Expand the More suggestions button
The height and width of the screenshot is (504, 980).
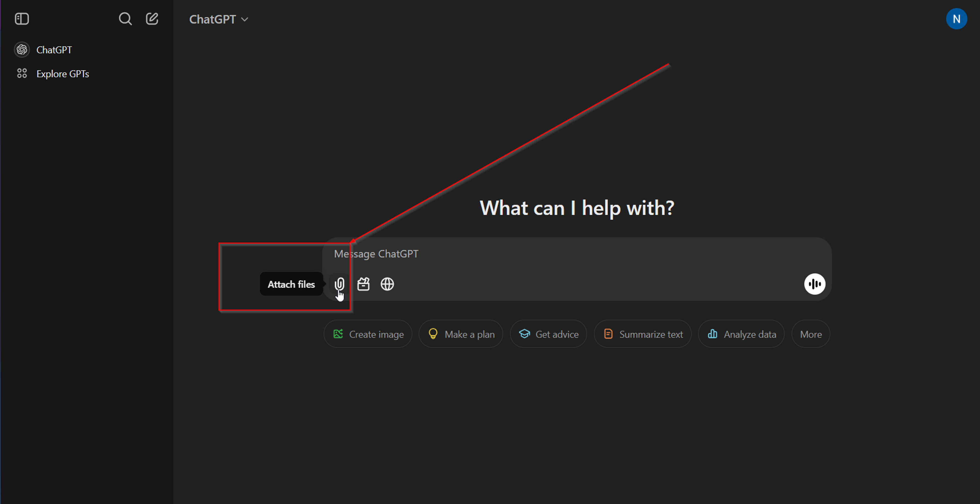(811, 334)
